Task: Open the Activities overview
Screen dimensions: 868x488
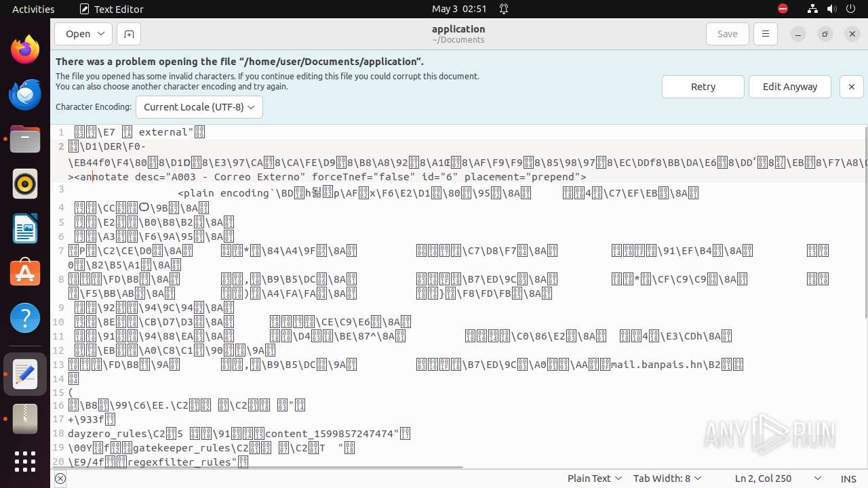Action: (33, 9)
